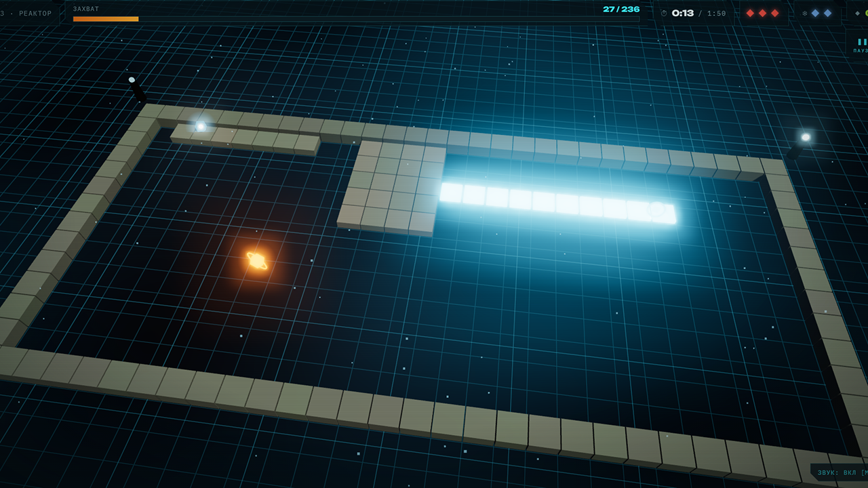Click the rightmost blue freeze diamond
868x488 pixels.
pyautogui.click(x=827, y=13)
